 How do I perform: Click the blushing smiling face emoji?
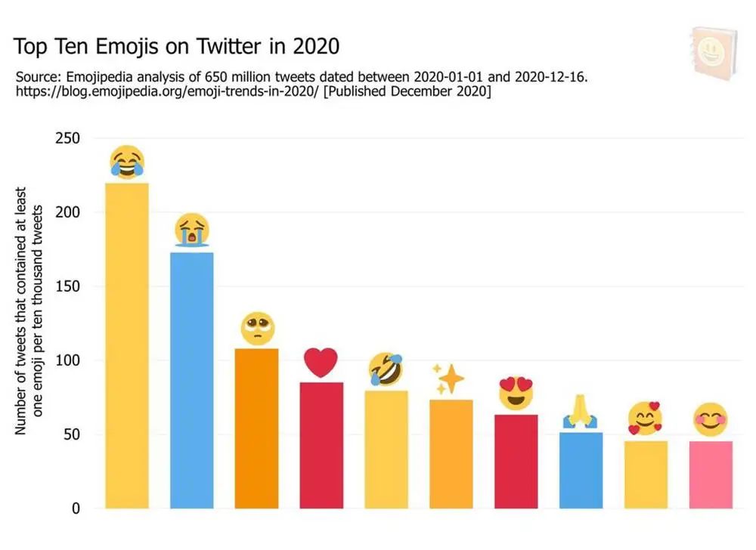click(711, 420)
